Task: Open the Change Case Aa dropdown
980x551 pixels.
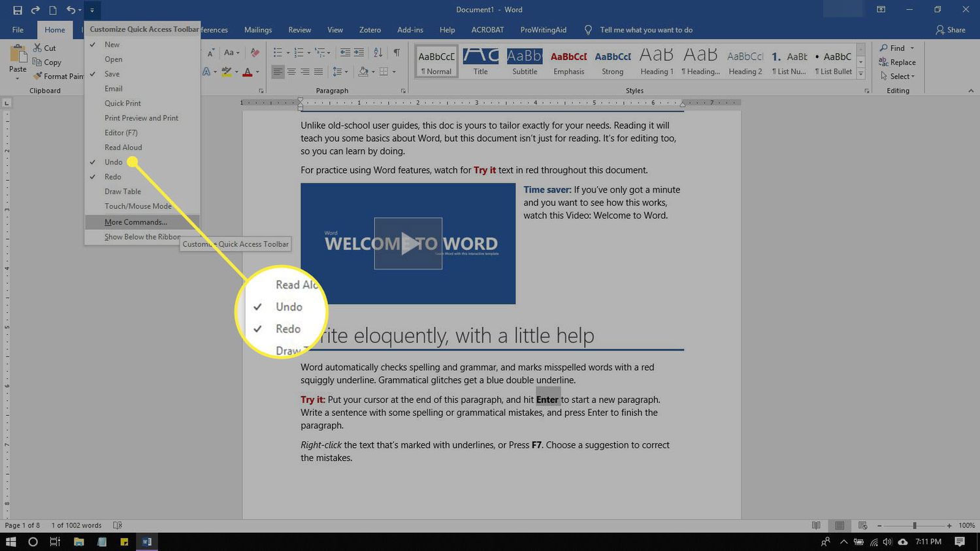Action: tap(232, 53)
